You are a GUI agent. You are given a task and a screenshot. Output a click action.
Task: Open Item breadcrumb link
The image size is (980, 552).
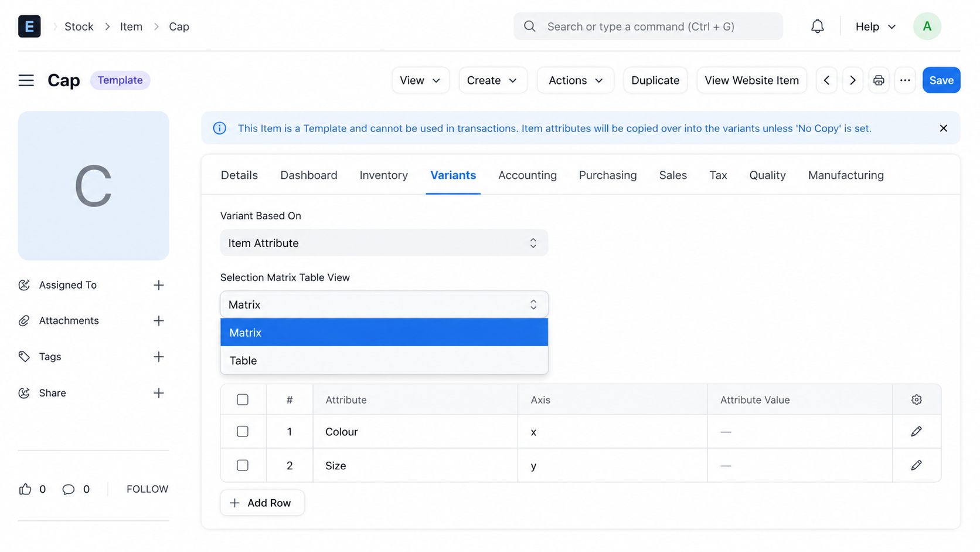131,26
